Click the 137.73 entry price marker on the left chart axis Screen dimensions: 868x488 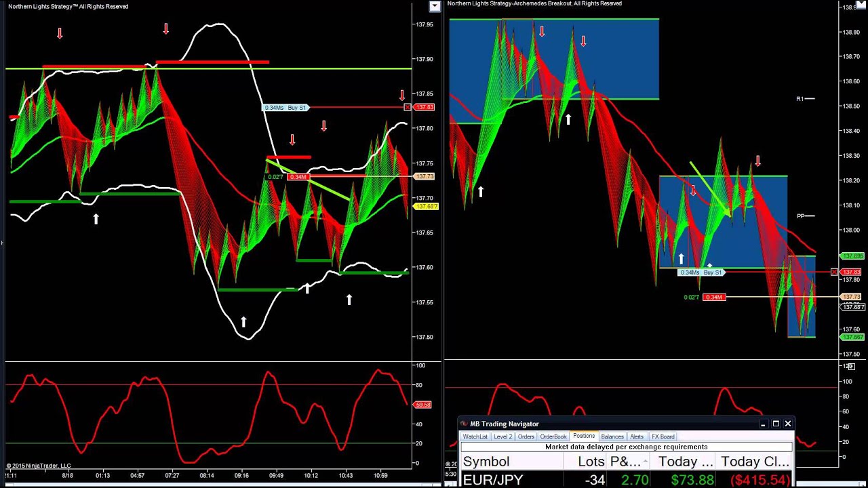click(x=425, y=176)
